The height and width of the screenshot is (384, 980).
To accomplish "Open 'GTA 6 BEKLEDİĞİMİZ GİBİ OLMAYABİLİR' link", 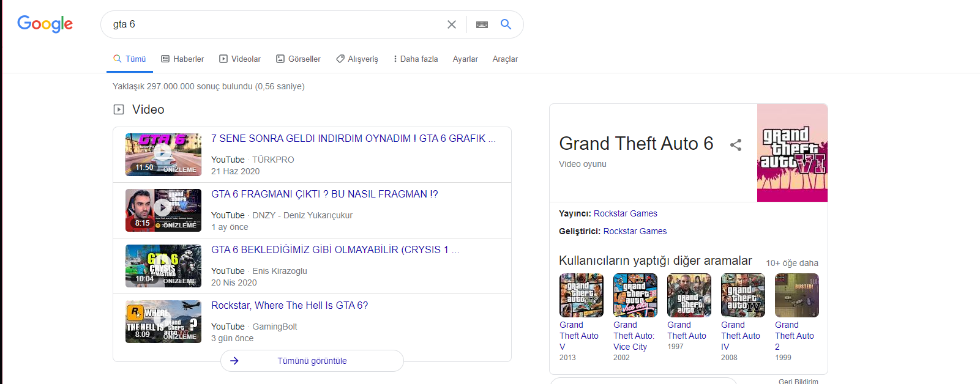I will click(x=335, y=249).
